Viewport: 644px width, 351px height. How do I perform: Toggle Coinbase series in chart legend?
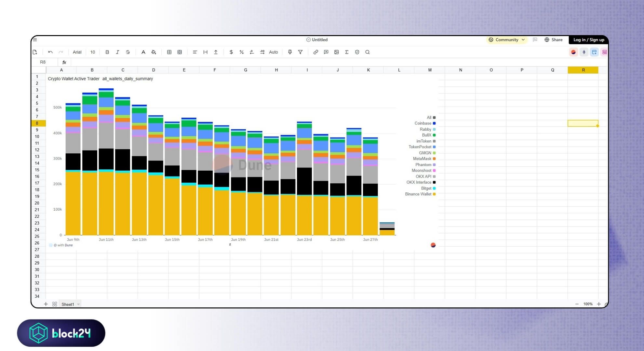click(x=425, y=123)
